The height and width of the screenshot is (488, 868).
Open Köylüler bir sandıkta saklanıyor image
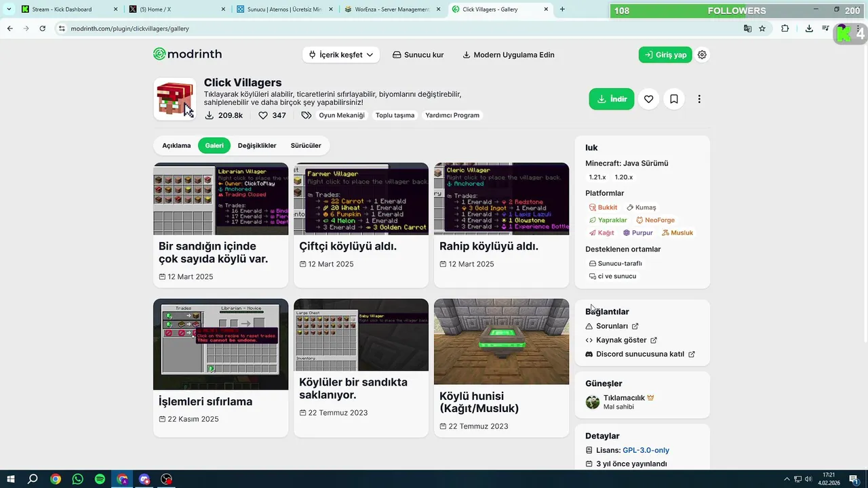pos(361,335)
